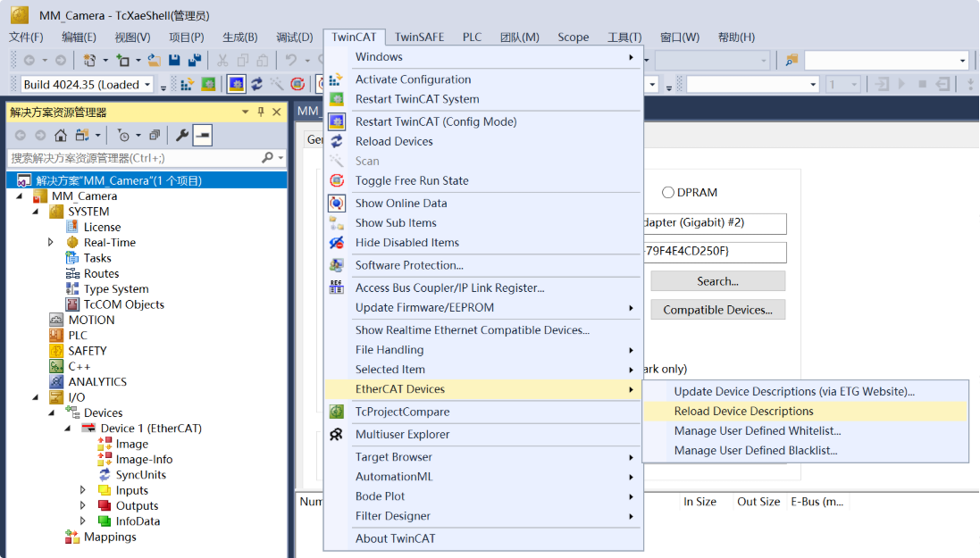Click Cut scissors toolbar icon
Viewport: 980px width, 558px height.
click(222, 61)
